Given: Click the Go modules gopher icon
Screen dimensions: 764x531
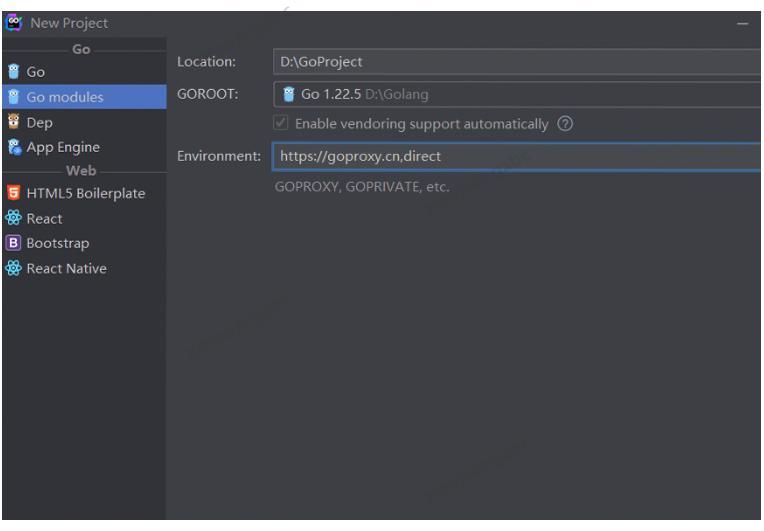Looking at the screenshot, I should click(x=13, y=97).
